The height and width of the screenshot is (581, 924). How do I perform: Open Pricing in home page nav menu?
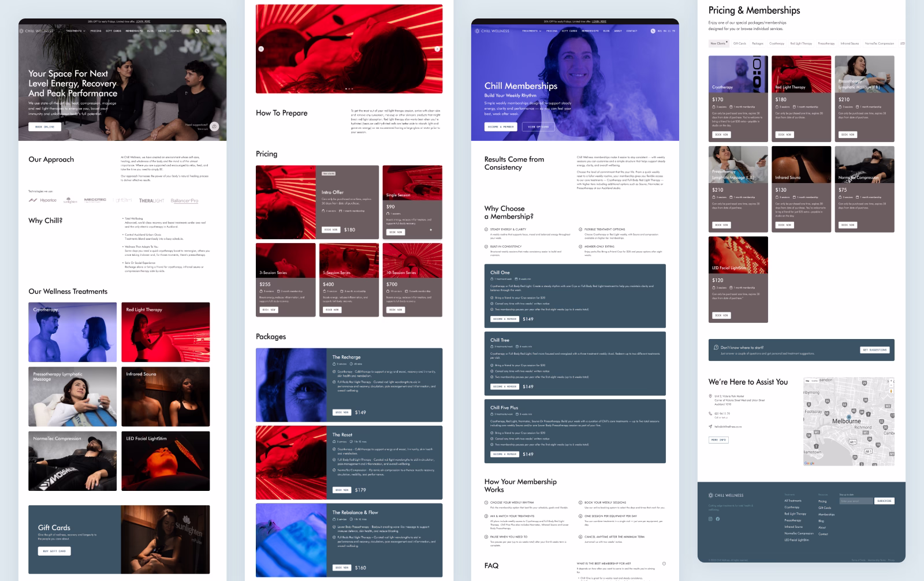(96, 31)
